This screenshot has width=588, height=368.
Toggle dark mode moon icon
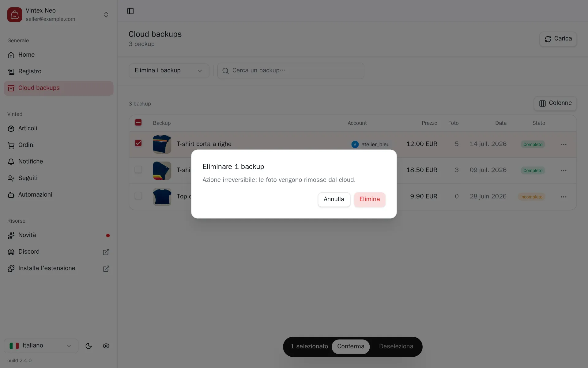click(89, 346)
